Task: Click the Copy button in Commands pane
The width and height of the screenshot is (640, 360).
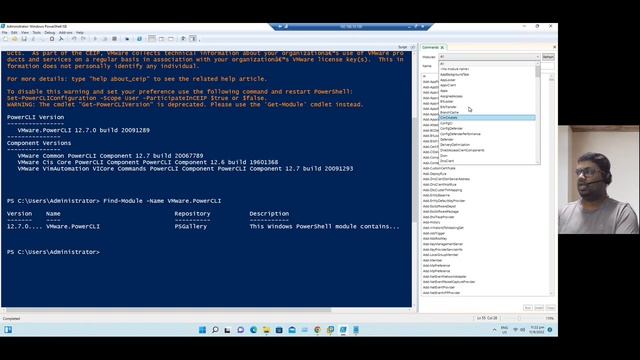Action: [550, 308]
